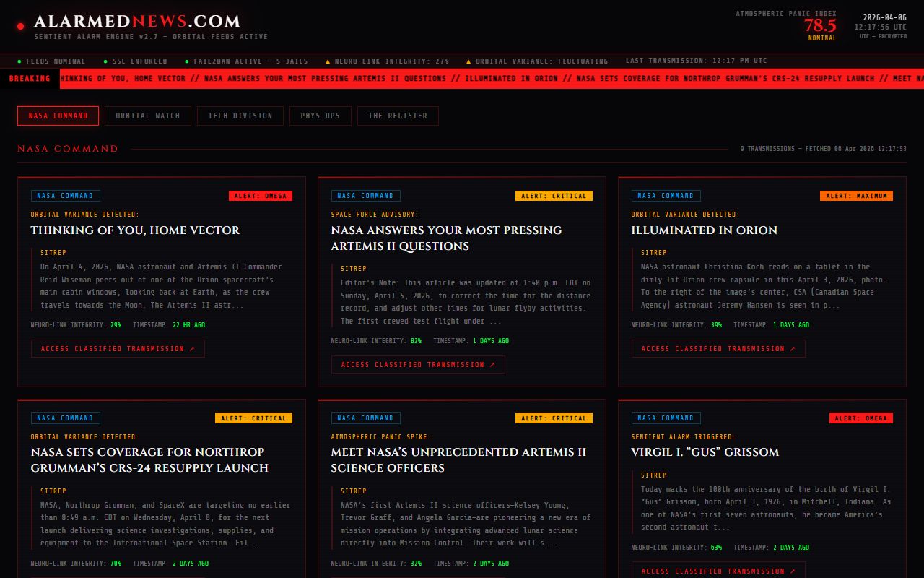Click the green dot beside SSL Enforced

105,61
